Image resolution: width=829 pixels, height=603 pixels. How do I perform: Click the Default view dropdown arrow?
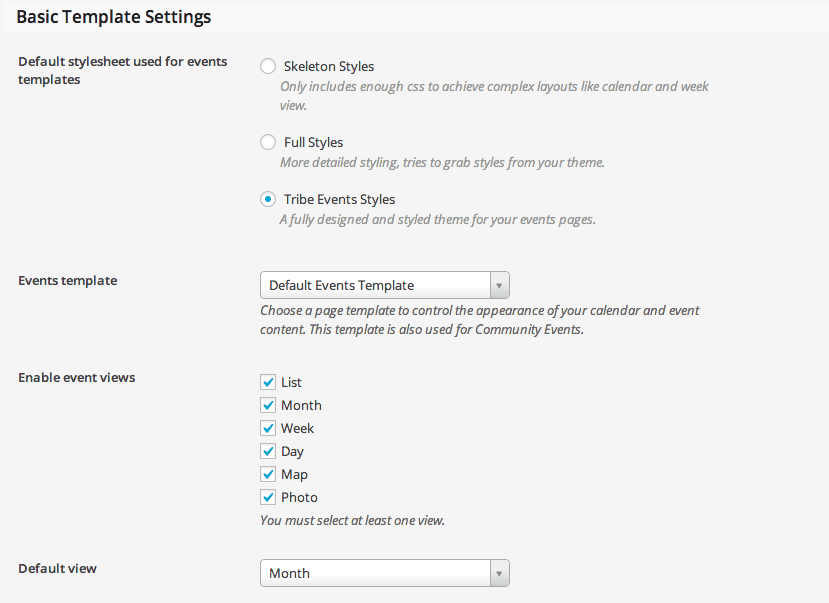tap(499, 573)
